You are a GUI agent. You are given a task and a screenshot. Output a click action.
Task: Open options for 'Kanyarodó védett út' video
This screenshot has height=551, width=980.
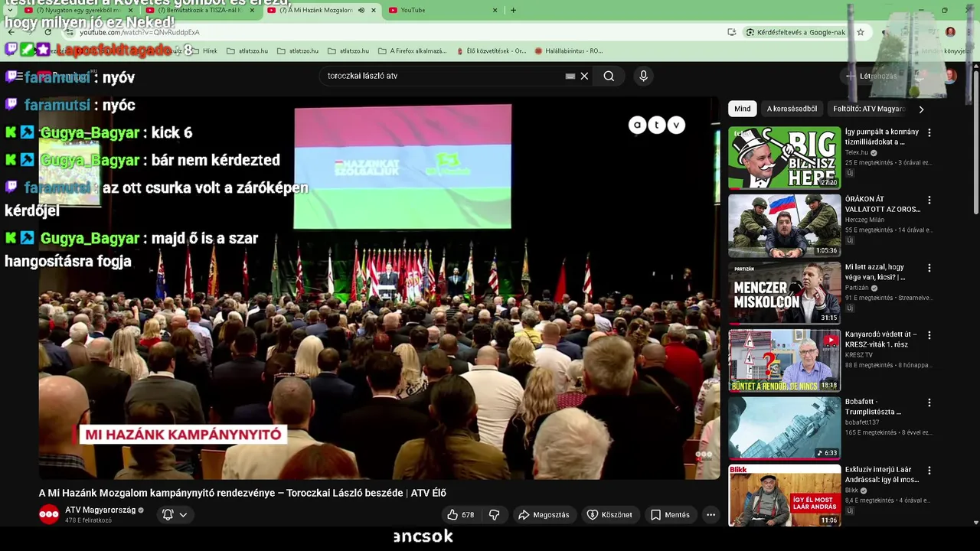[x=929, y=335]
